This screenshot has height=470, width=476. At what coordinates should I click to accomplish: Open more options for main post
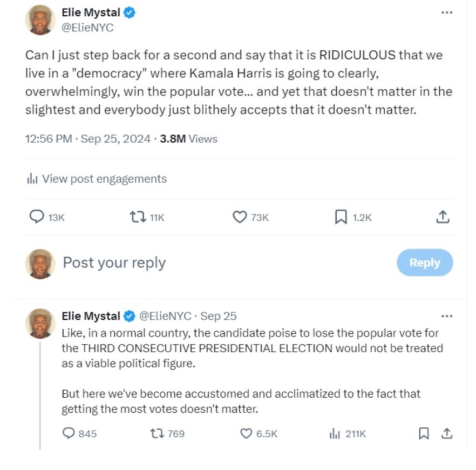pyautogui.click(x=447, y=12)
